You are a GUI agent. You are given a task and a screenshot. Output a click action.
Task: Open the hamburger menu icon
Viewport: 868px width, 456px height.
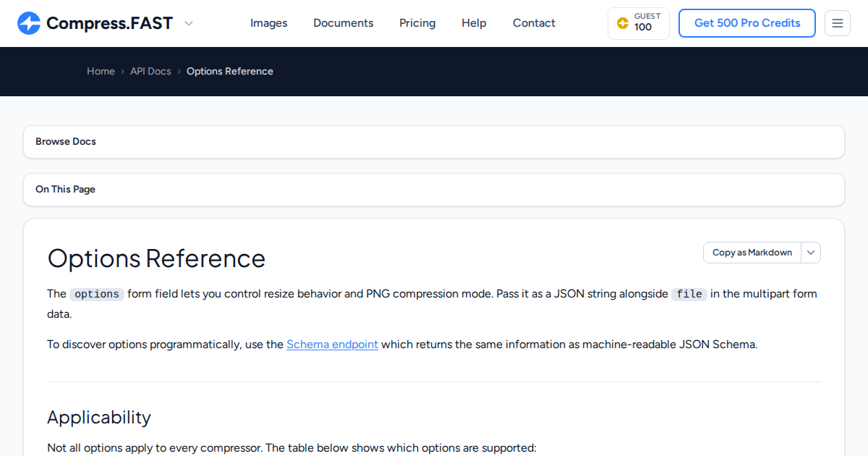pos(838,23)
